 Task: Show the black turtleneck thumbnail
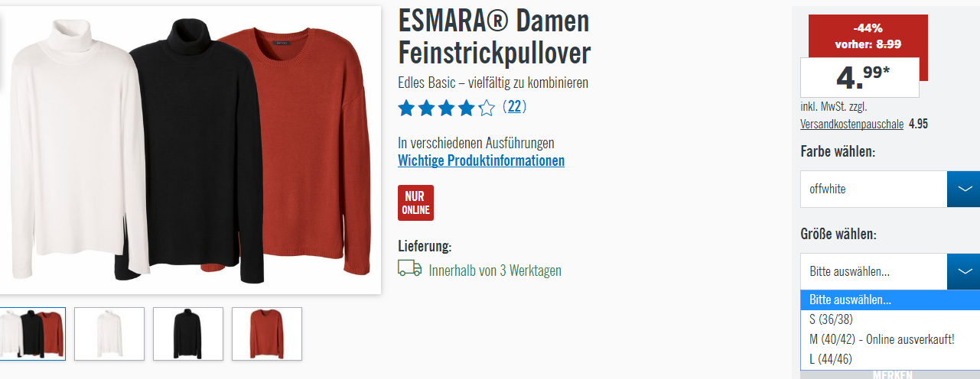pos(188,334)
